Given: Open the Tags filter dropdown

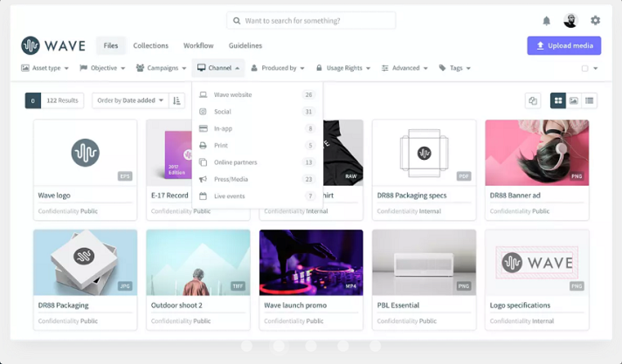Looking at the screenshot, I should click(x=459, y=68).
